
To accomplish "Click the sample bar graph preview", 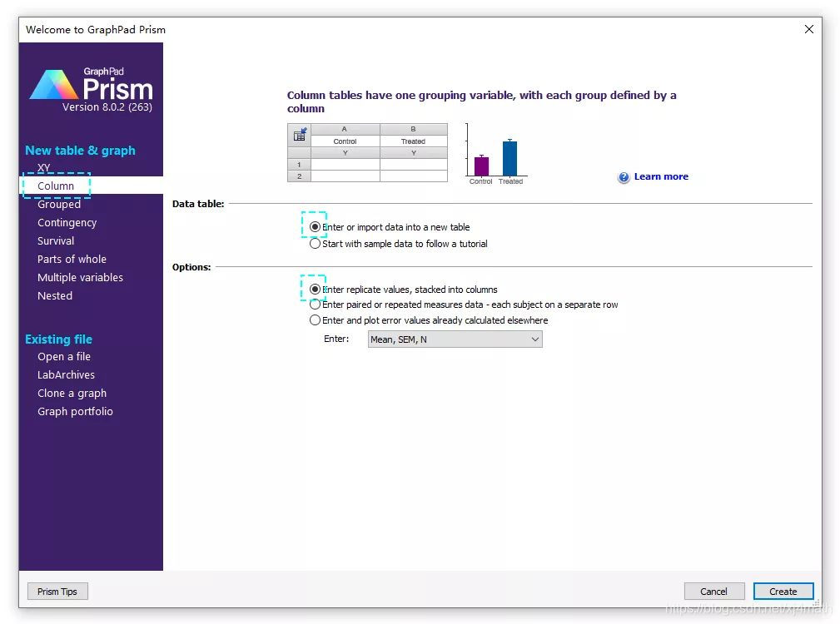I will pyautogui.click(x=496, y=155).
